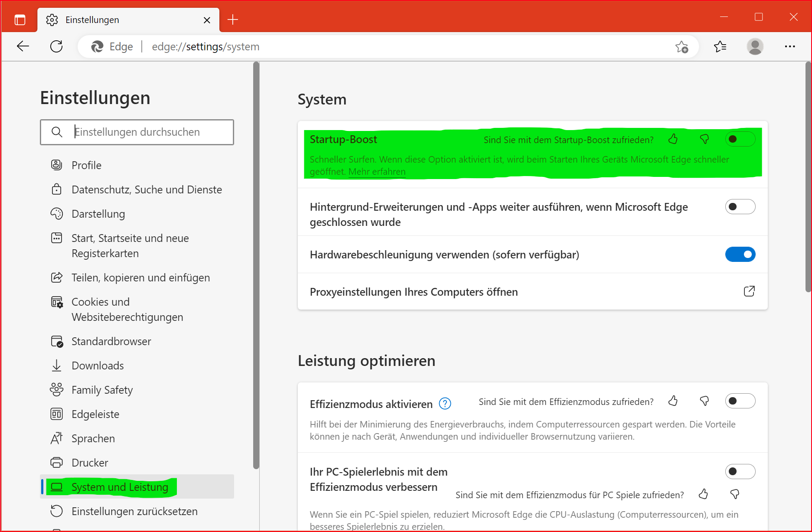Viewport: 812px width, 532px height.
Task: Open Teilen, kopieren und einfügen
Action: point(137,277)
